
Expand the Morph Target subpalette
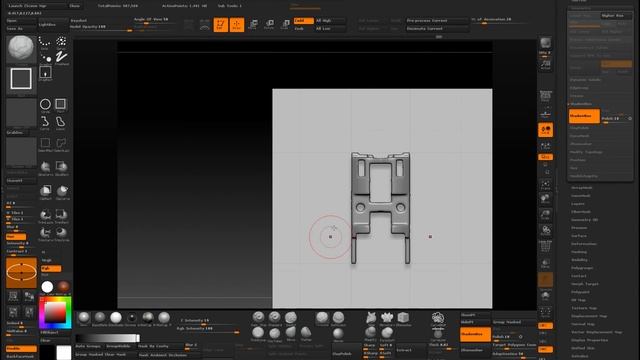[584, 284]
